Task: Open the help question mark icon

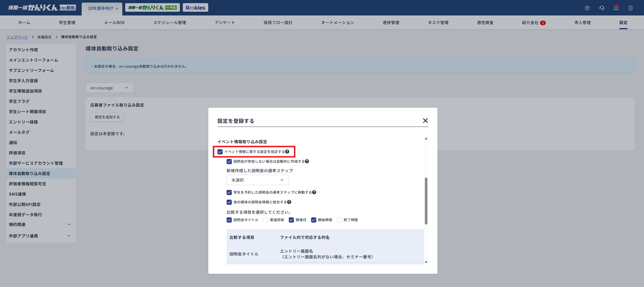Action: (587, 8)
